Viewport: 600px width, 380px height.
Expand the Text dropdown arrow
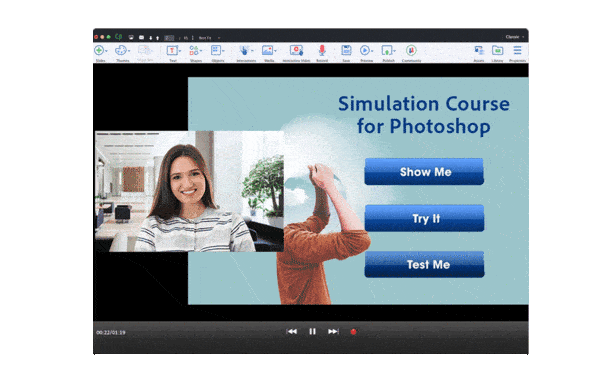179,51
